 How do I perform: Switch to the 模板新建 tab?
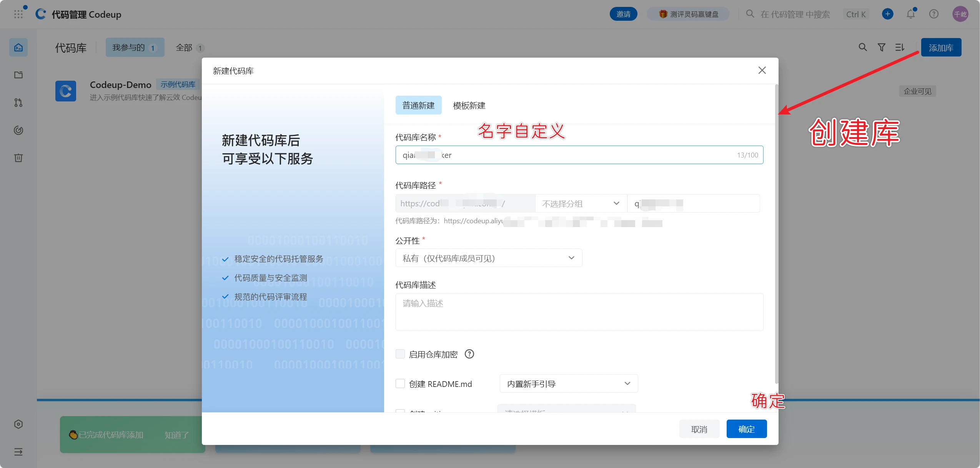click(x=469, y=105)
